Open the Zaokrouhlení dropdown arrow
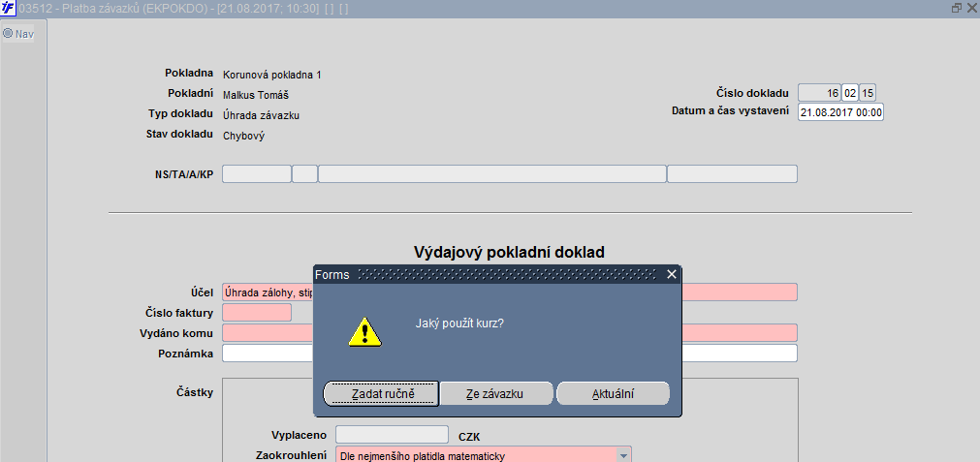Screen dimensions: 980x462 pyautogui.click(x=623, y=456)
